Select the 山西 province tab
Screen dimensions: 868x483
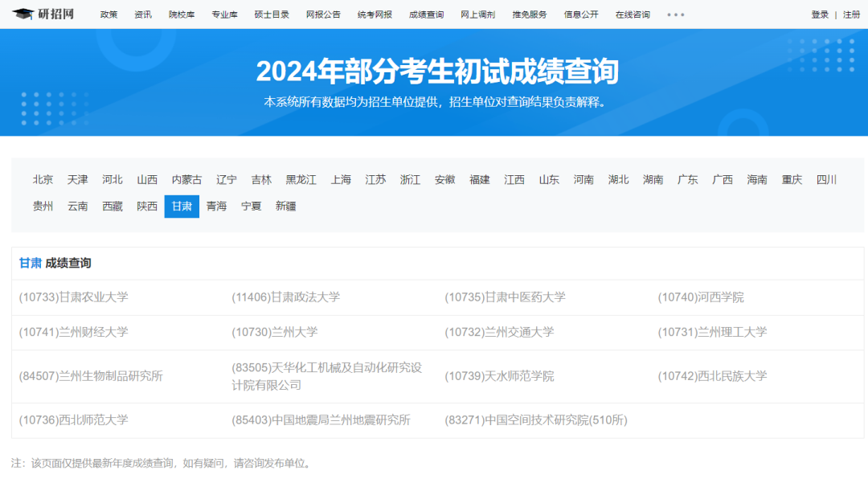(x=147, y=179)
